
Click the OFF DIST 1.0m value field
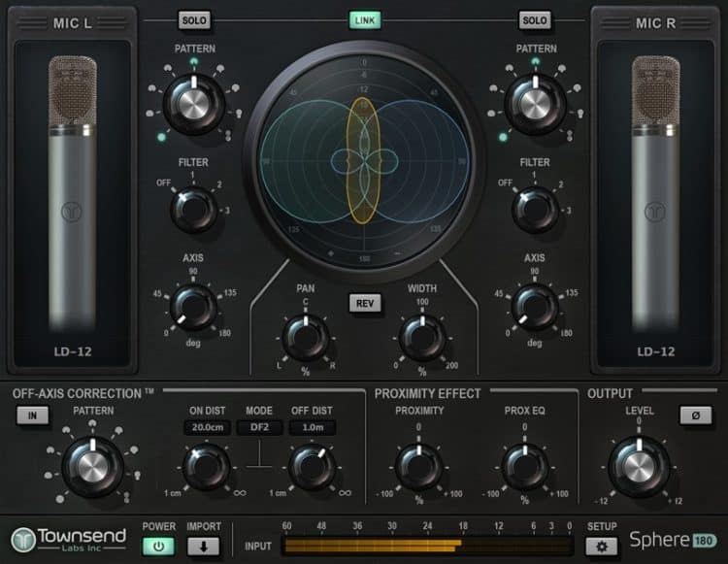pyautogui.click(x=311, y=427)
